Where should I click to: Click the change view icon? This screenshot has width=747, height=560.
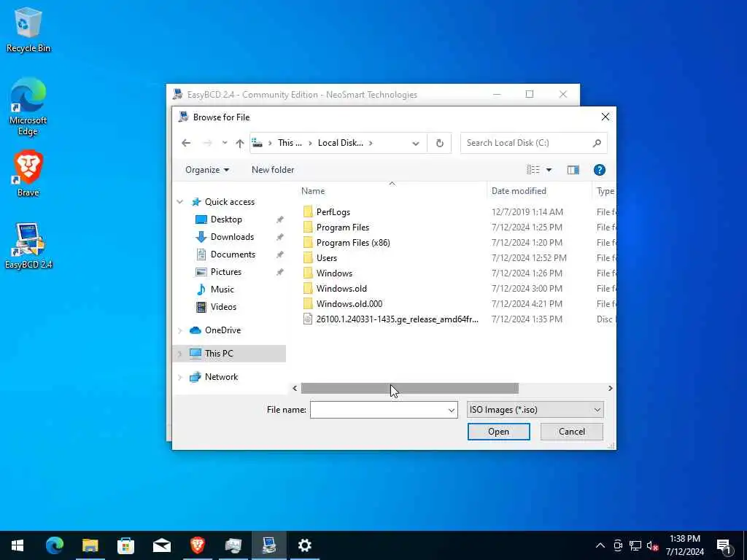click(533, 170)
